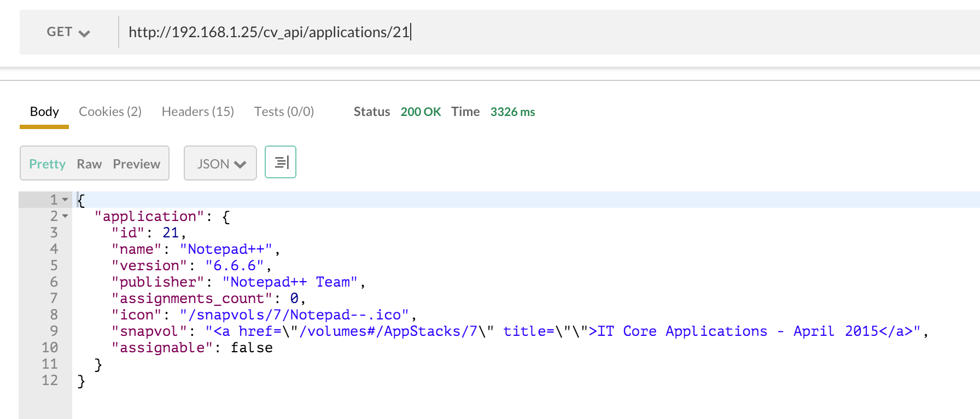
Task: Toggle the line wrap icon button
Action: click(281, 162)
